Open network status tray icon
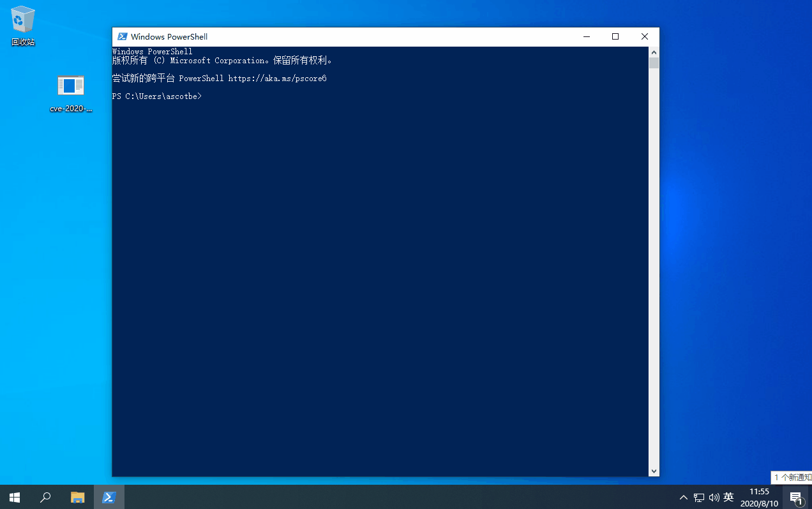The width and height of the screenshot is (812, 509). click(x=699, y=498)
